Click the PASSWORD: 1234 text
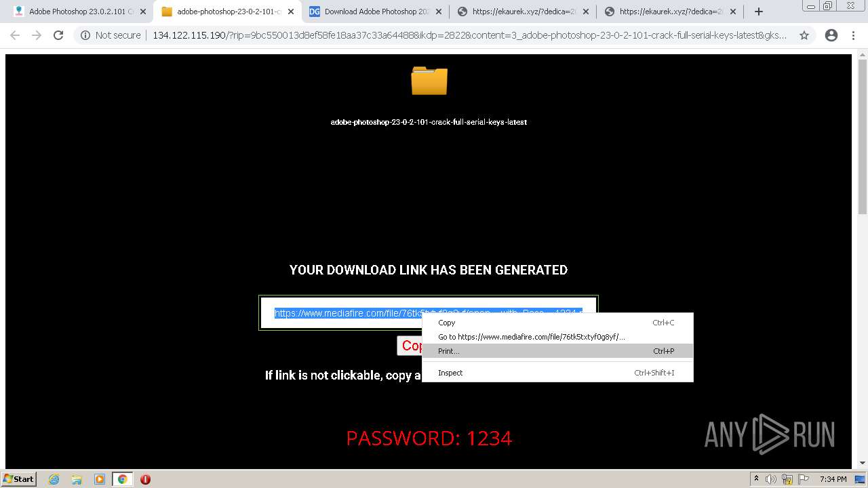 [x=429, y=439]
